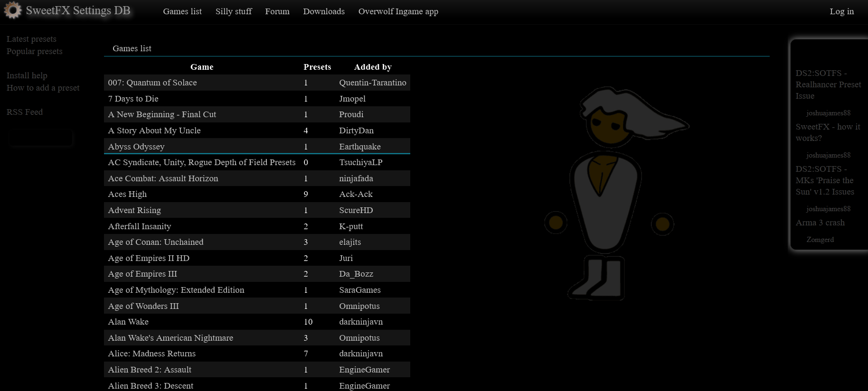This screenshot has height=391, width=868.
Task: Open A Story About My Uncle
Action: (154, 130)
